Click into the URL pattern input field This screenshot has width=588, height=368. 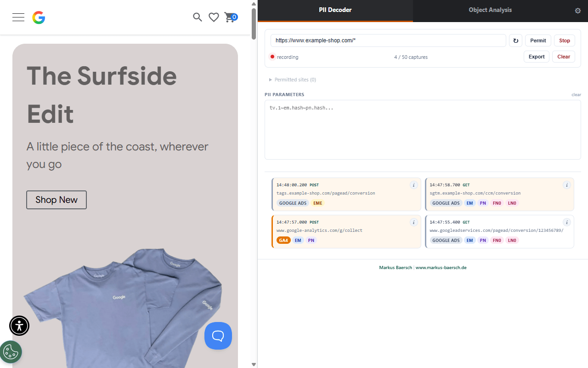(x=388, y=40)
